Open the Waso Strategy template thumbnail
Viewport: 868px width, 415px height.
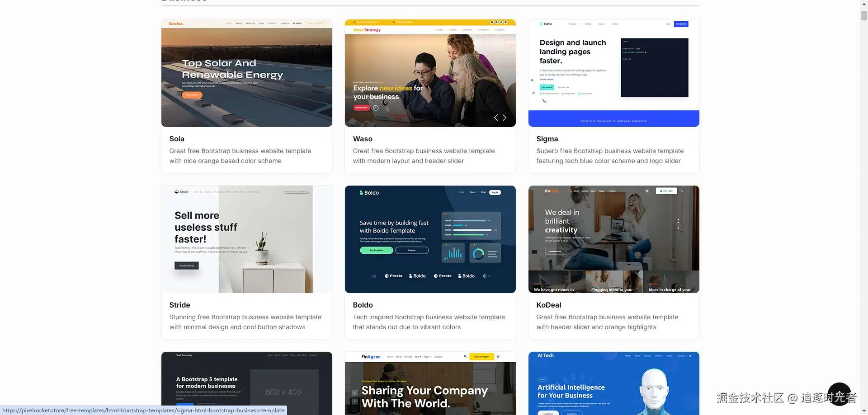click(430, 73)
